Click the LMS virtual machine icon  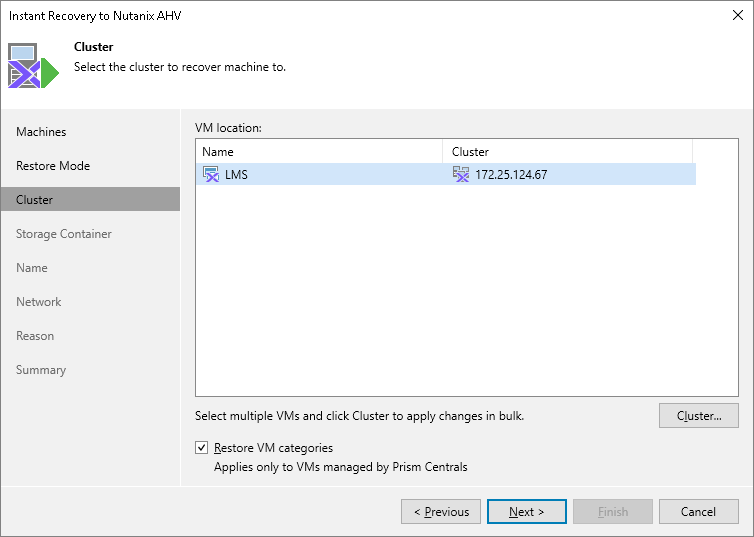(x=211, y=175)
